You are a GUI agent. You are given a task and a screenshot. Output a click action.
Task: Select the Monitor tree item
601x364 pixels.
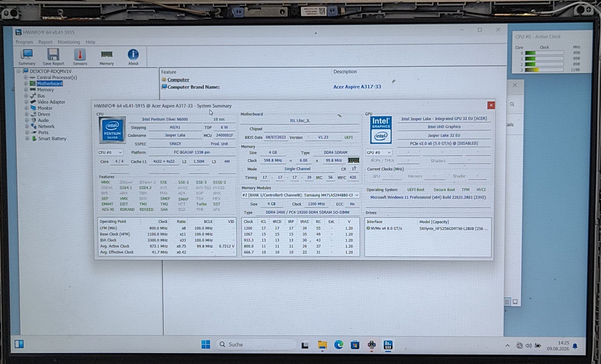tap(45, 108)
